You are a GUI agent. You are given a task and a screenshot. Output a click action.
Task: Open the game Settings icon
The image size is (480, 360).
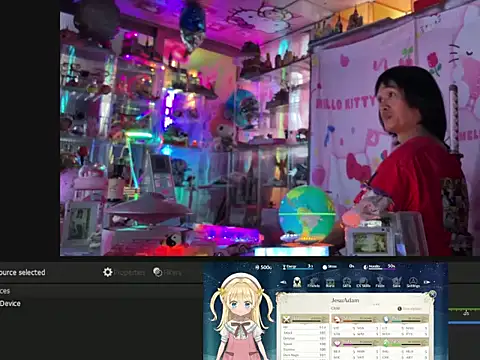(413, 283)
